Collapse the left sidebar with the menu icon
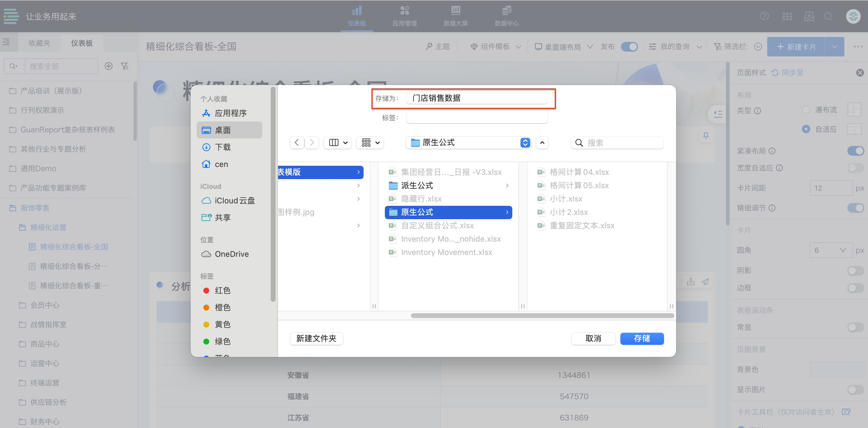This screenshot has height=428, width=868. pos(6,42)
